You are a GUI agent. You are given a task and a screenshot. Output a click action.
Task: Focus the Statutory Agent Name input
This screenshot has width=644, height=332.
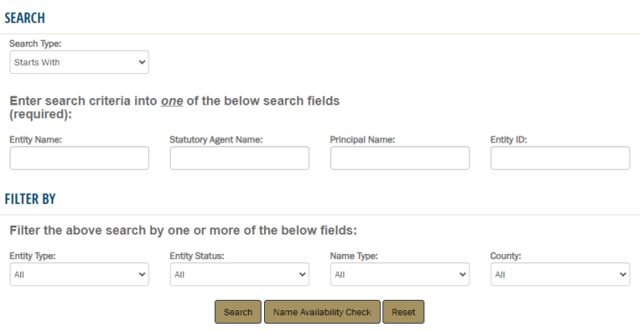click(239, 158)
